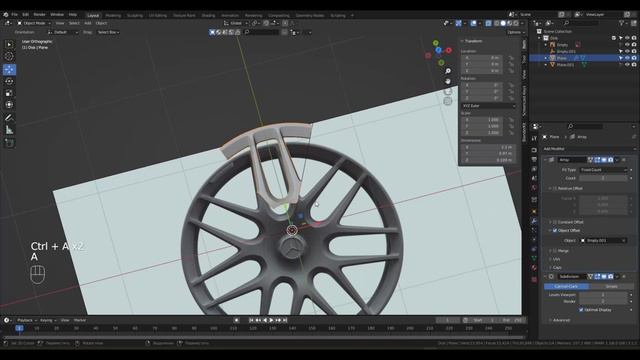Choose the Transform tool
640x360 pixels.
point(9,105)
